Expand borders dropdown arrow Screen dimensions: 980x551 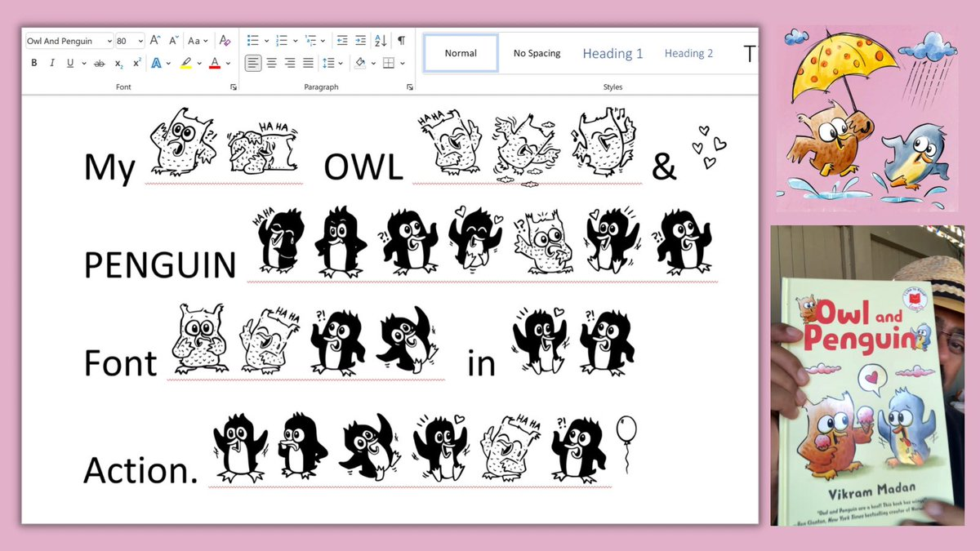403,63
